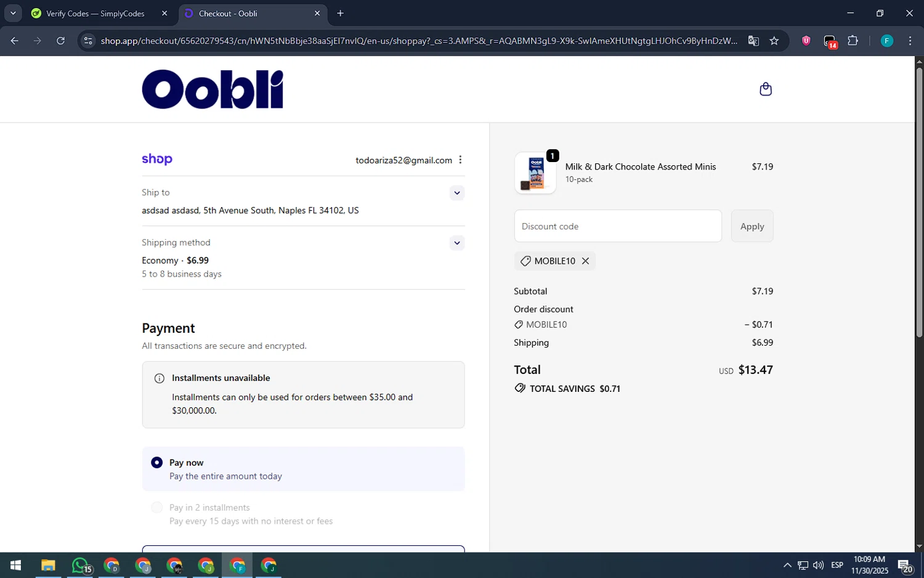The width and height of the screenshot is (924, 578).
Task: Click the Shop pay logo
Action: click(157, 159)
